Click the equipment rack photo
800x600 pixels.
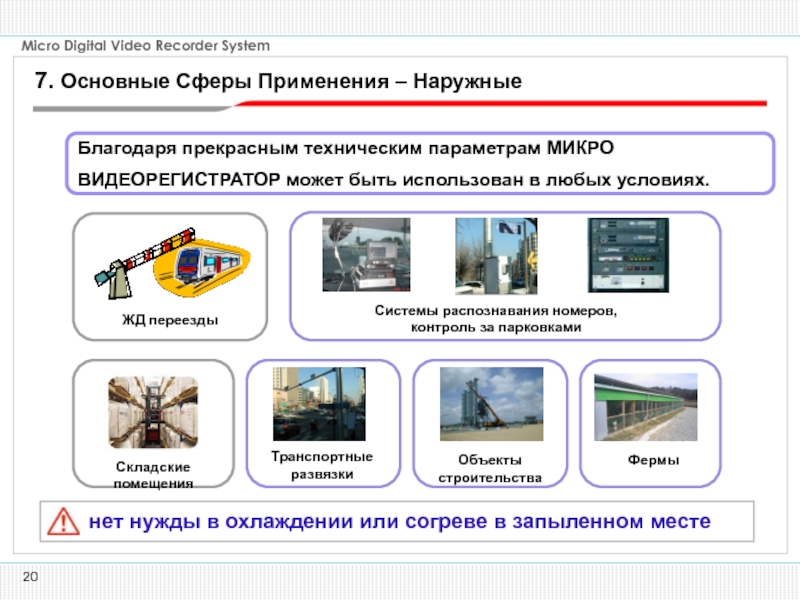coord(628,255)
